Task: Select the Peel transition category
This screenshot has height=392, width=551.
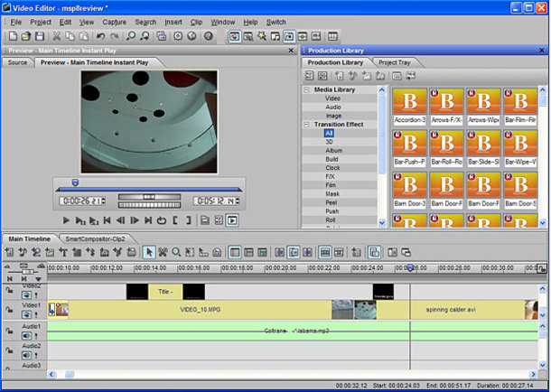Action: click(331, 202)
